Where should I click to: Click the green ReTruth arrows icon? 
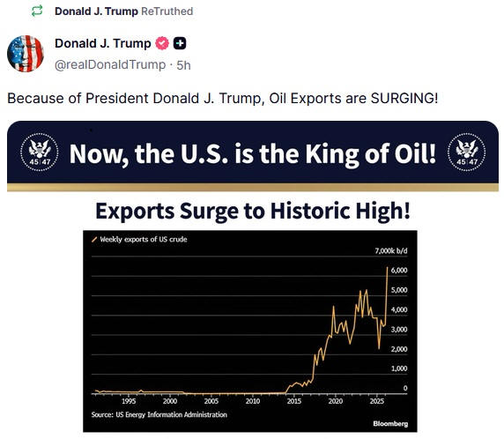click(37, 11)
